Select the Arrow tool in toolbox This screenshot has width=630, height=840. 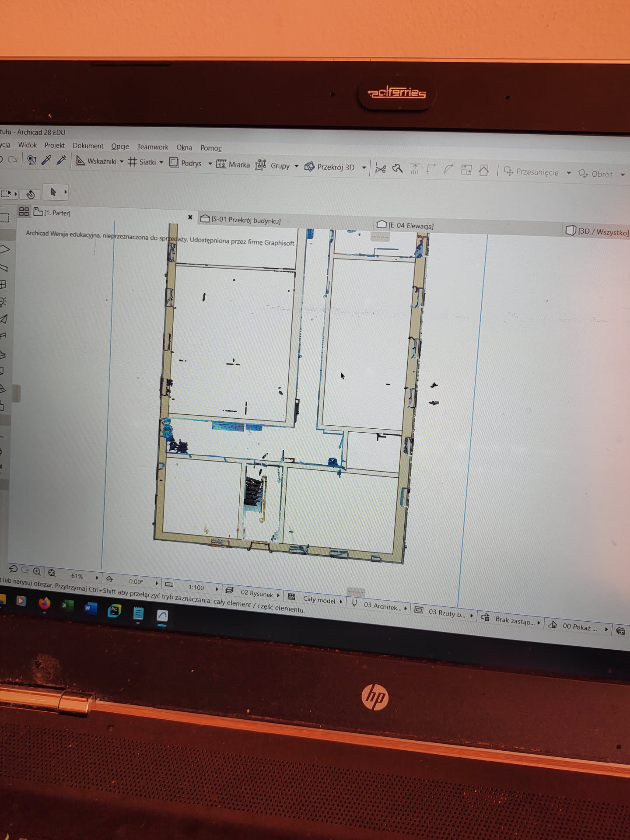53,192
